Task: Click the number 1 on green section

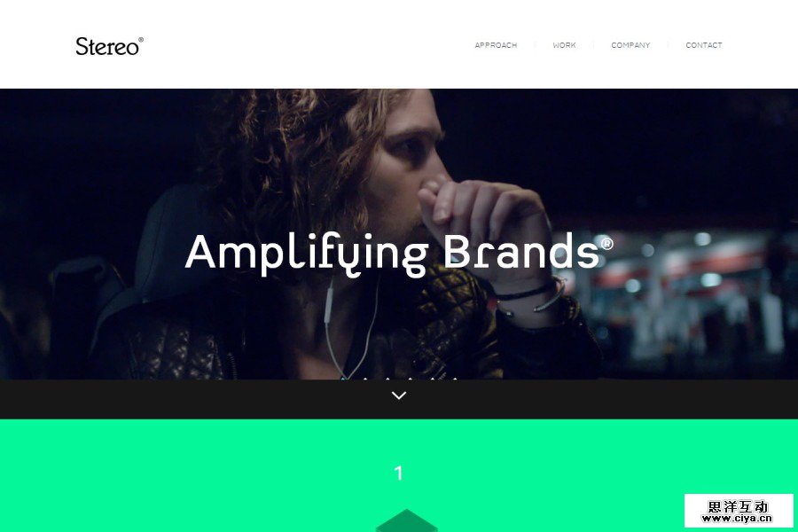Action: pyautogui.click(x=399, y=473)
